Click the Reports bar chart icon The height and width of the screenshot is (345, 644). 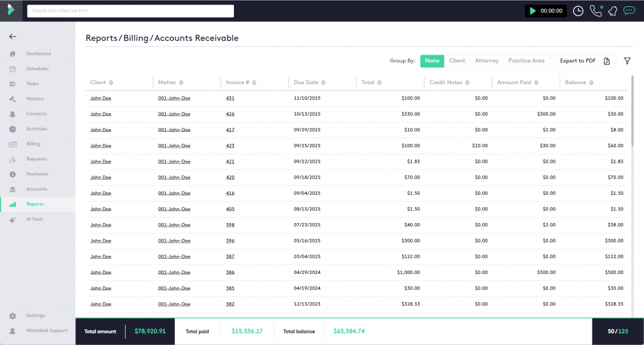coord(13,204)
